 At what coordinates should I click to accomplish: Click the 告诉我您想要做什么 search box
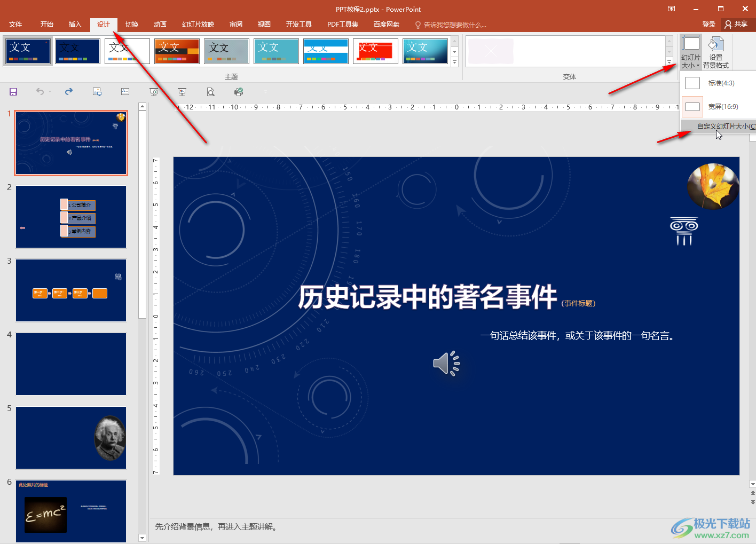(454, 25)
